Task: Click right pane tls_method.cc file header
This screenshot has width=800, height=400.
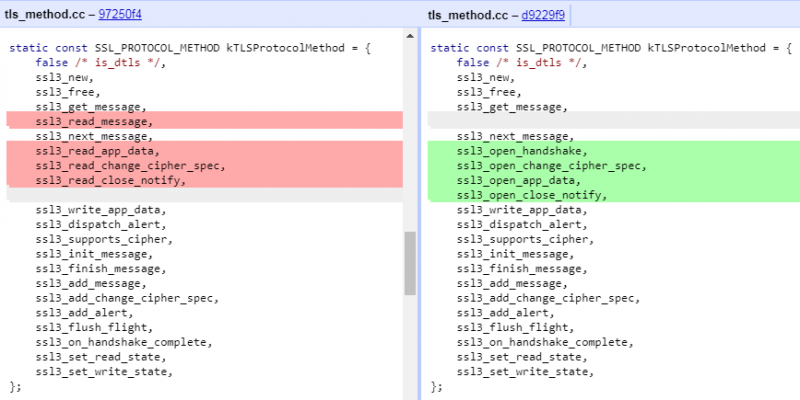Action: (x=469, y=14)
